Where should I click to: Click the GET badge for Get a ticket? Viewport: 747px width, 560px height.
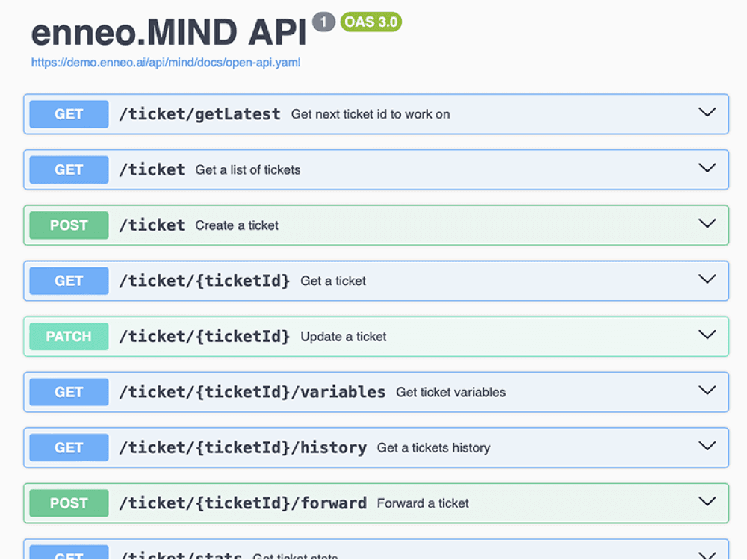point(69,281)
